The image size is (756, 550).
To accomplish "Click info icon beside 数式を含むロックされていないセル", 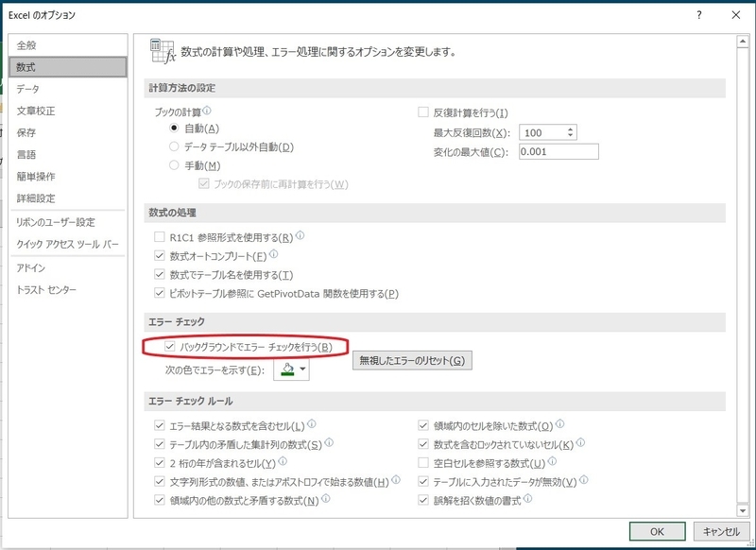I will tap(580, 442).
